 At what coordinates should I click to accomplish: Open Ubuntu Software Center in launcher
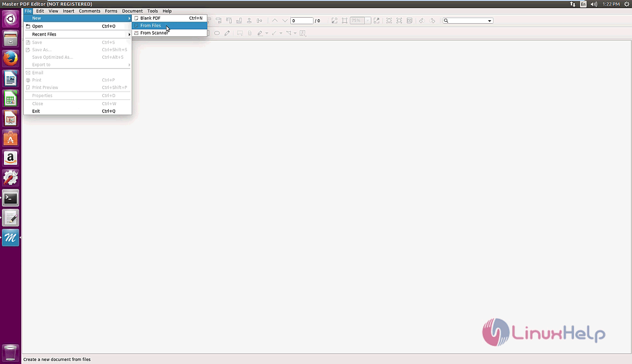(10, 139)
